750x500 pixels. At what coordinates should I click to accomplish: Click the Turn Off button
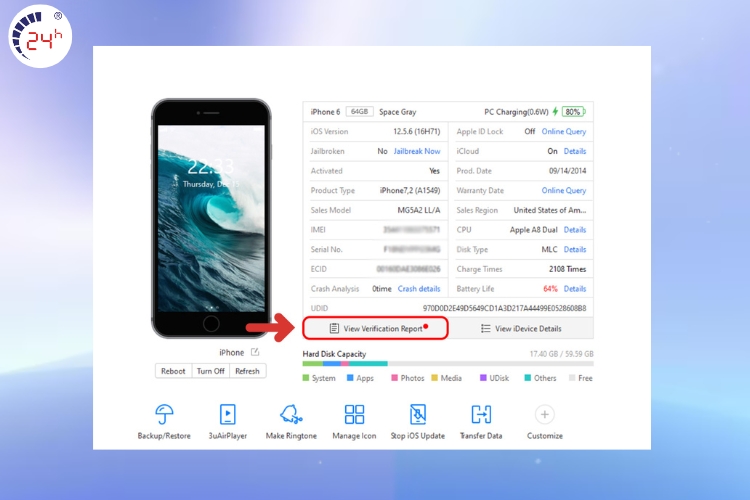click(210, 371)
